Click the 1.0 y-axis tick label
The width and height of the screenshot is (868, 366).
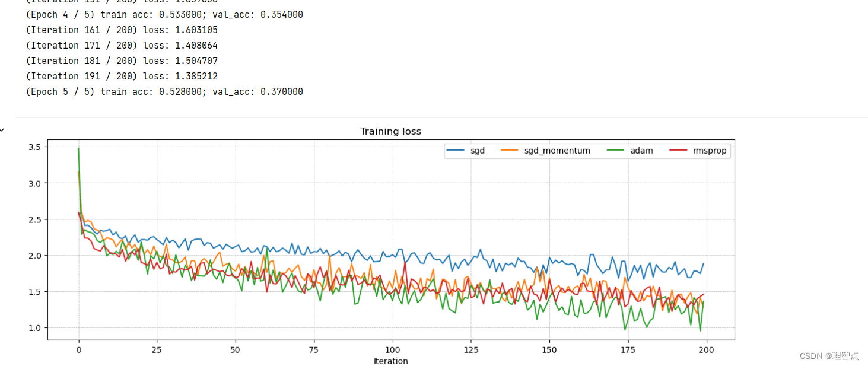pos(34,328)
